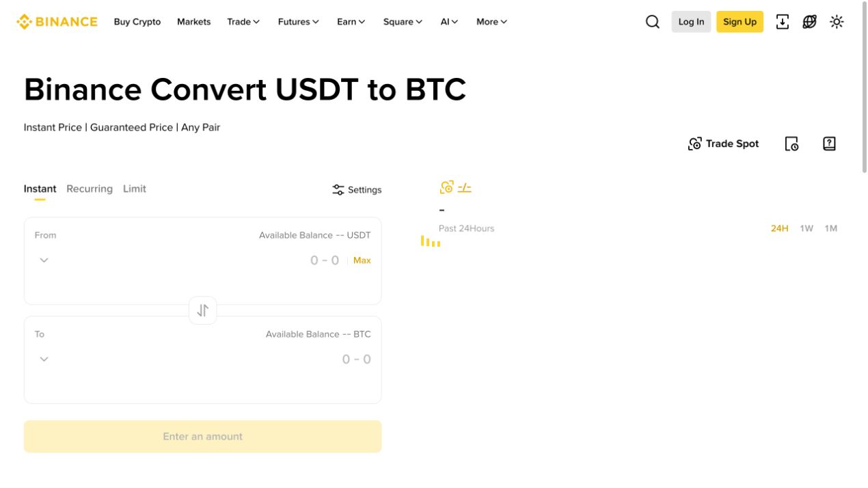The width and height of the screenshot is (868, 488).
Task: Open the language globe icon
Action: [x=810, y=22]
